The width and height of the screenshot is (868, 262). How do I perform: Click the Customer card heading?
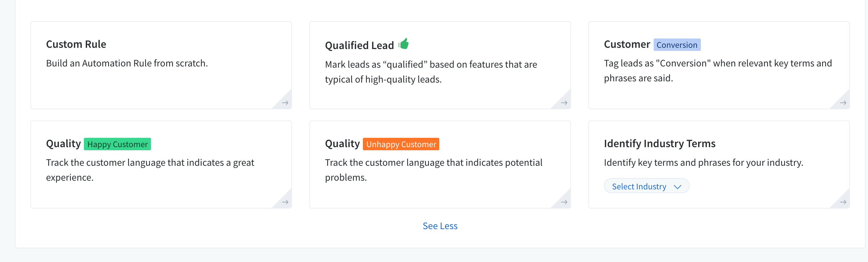627,44
